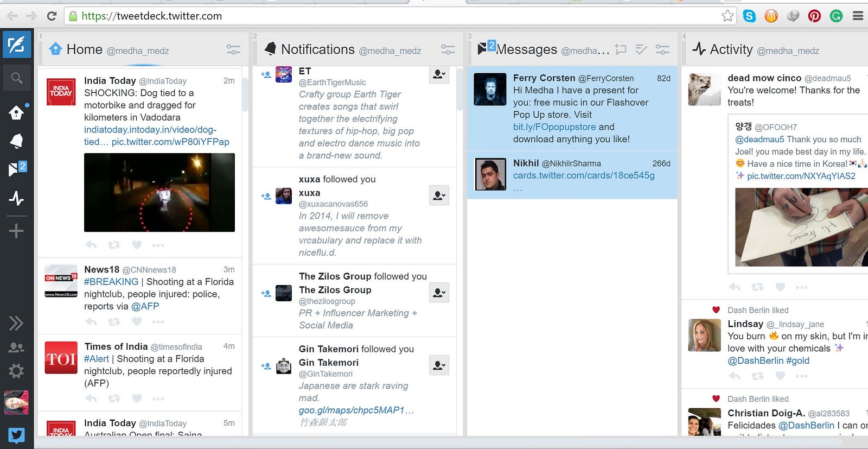Retweet the Times of India #Alert tweet

114,399
